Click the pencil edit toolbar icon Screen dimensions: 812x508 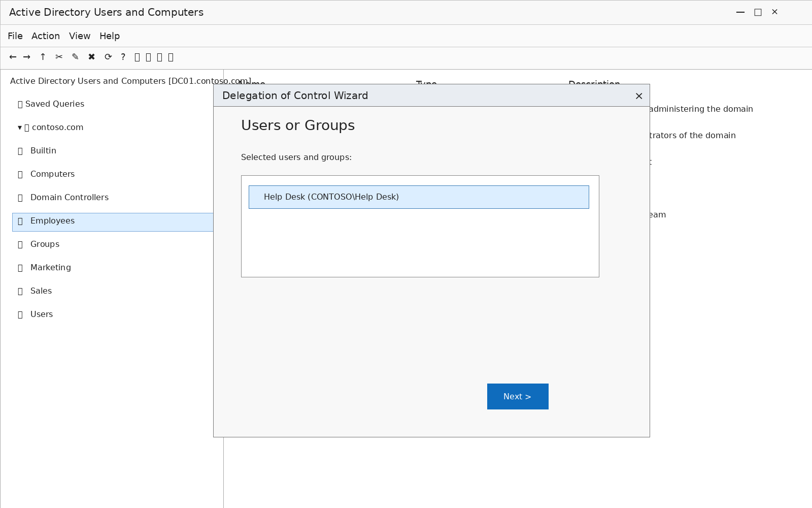[x=76, y=57]
